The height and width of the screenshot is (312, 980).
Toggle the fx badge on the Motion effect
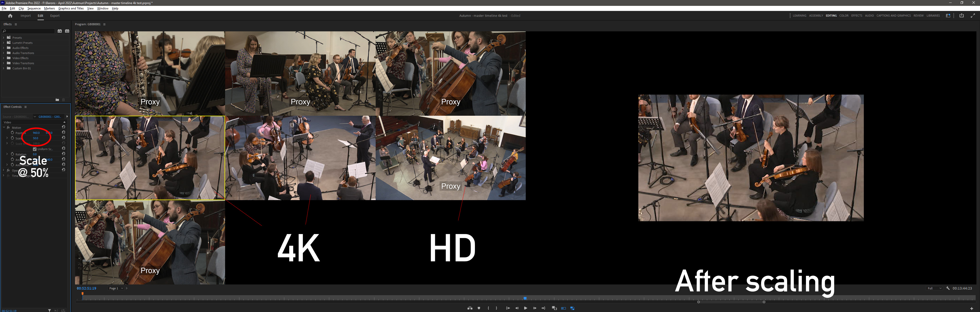(x=8, y=128)
